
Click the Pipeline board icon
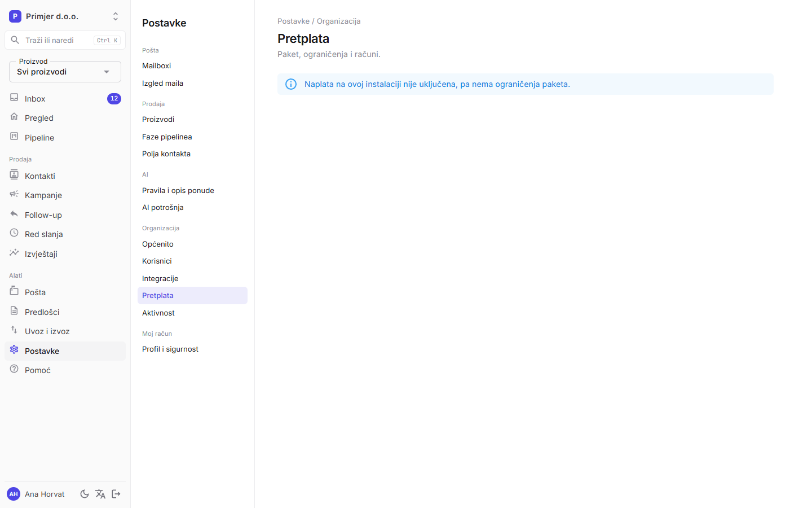[14, 137]
